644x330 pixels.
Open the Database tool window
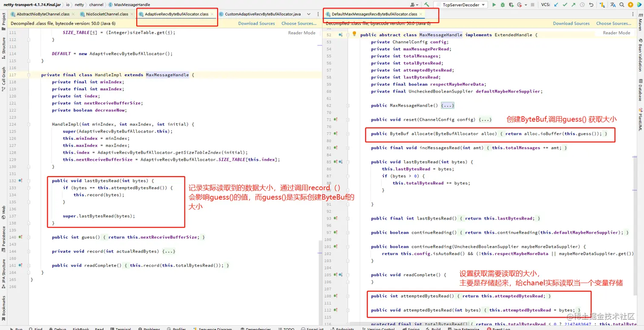640,90
